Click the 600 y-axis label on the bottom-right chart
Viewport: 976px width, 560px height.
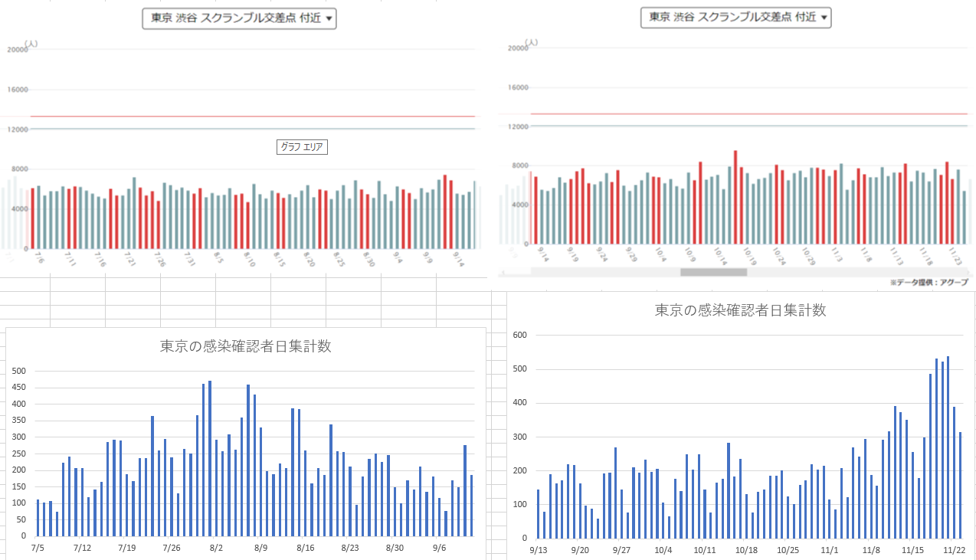(519, 336)
